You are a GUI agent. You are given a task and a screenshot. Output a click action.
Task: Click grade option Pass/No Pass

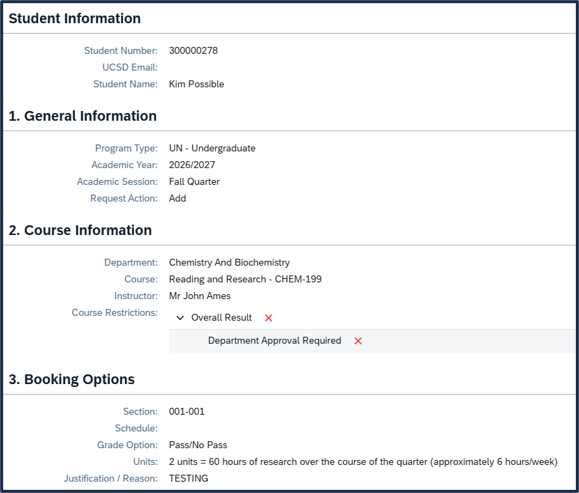pyautogui.click(x=198, y=445)
